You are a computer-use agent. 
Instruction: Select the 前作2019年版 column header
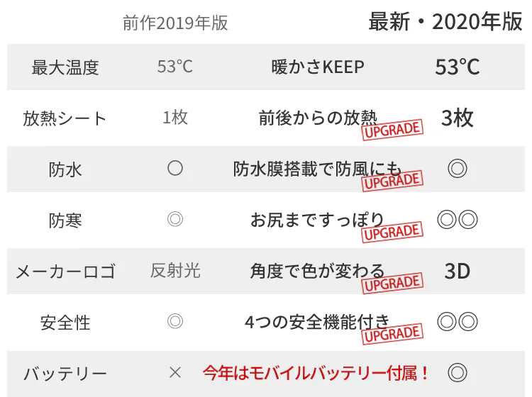175,23
